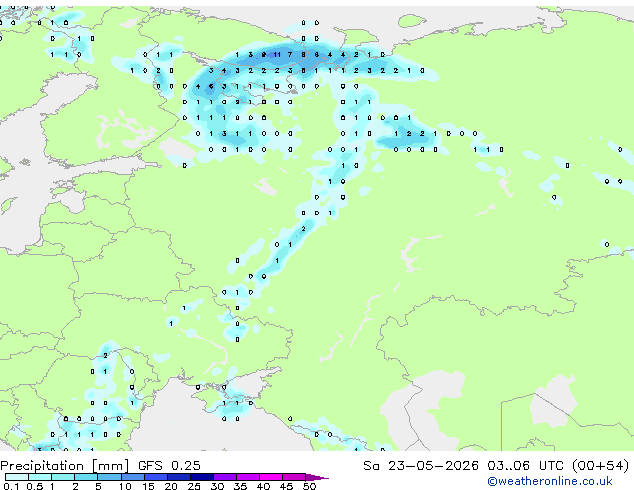Click legend tick label '25'

[x=194, y=486]
